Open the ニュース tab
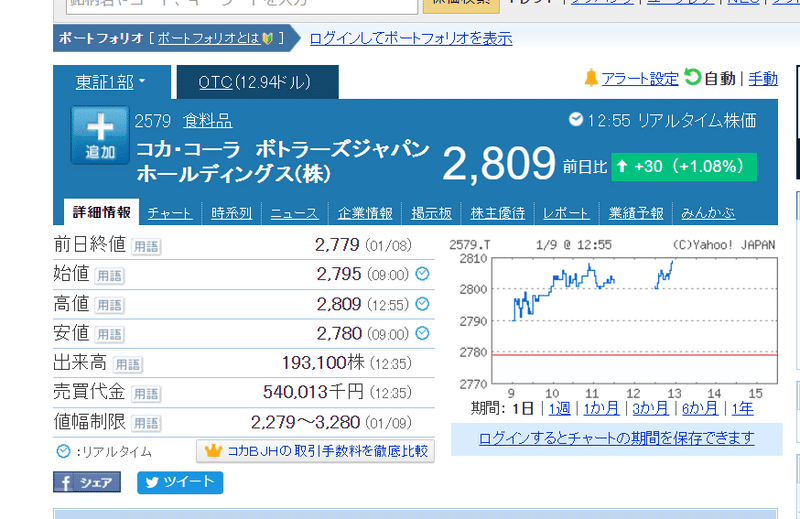The width and height of the screenshot is (800, 519). tap(294, 213)
